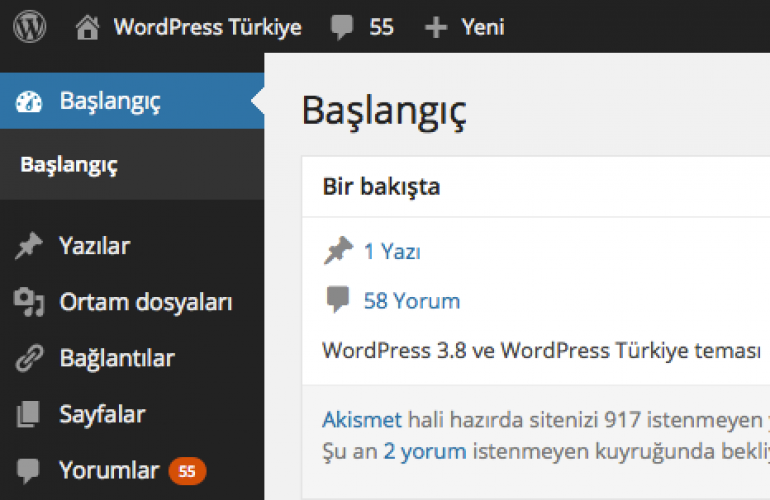Image resolution: width=770 pixels, height=500 pixels.
Task: Select Başlangıç highlighted menu in sidebar
Action: tap(132, 101)
